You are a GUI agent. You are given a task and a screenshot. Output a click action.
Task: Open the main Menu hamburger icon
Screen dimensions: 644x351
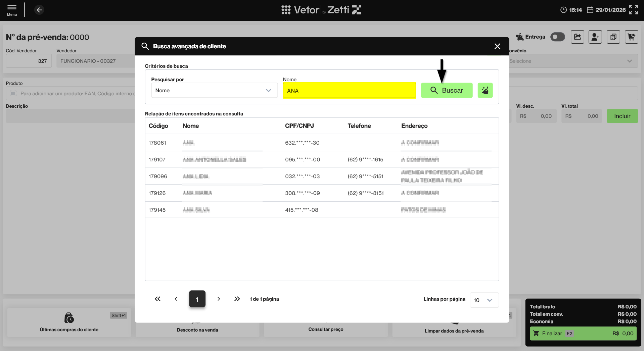pyautogui.click(x=12, y=10)
